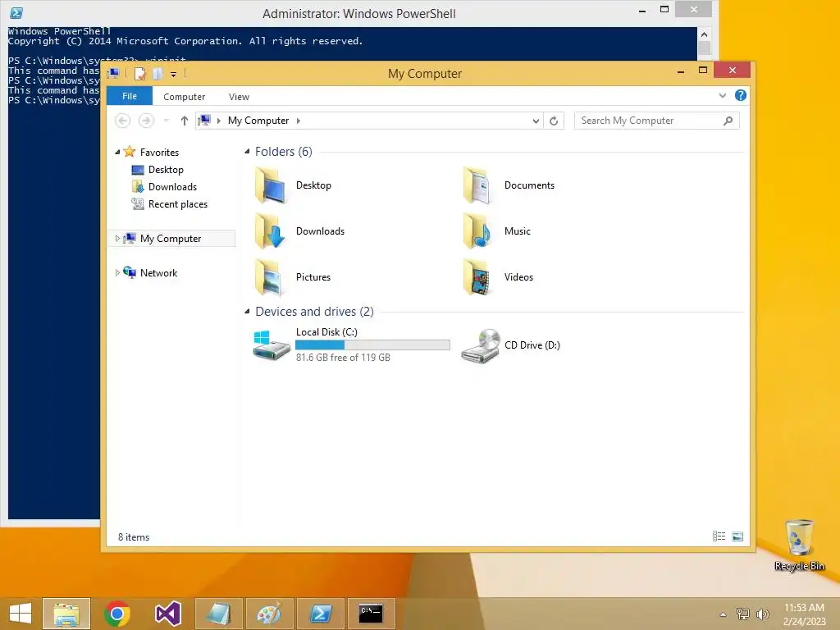This screenshot has width=840, height=630.
Task: Open Paint from the taskbar
Action: click(269, 614)
